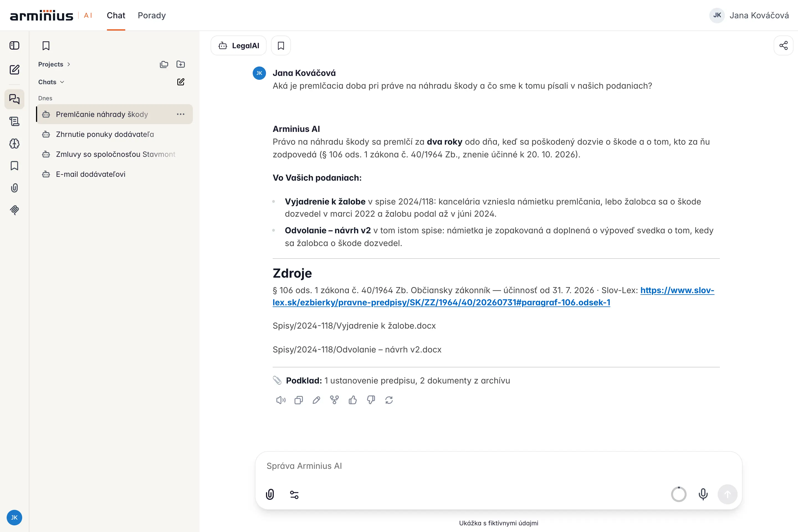This screenshot has width=798, height=532.
Task: Open the multiple paperclips icon in rail
Action: 14,210
